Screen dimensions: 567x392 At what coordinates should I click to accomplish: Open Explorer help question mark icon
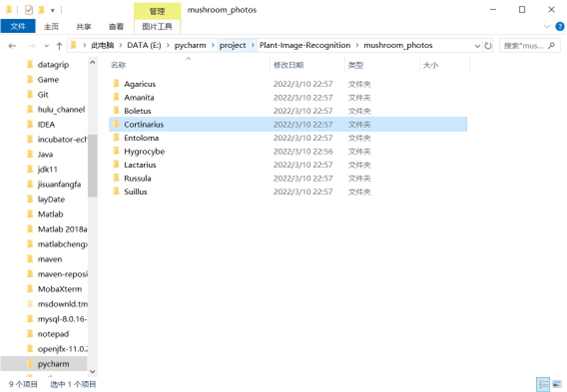pos(559,26)
